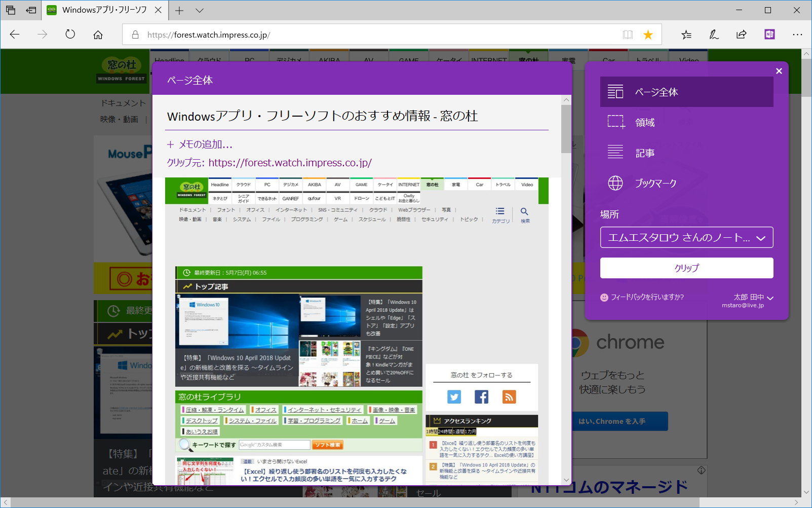Screen dimensions: 812x508
Task: Open OneNote via the purple N toolbar icon
Action: coord(769,34)
